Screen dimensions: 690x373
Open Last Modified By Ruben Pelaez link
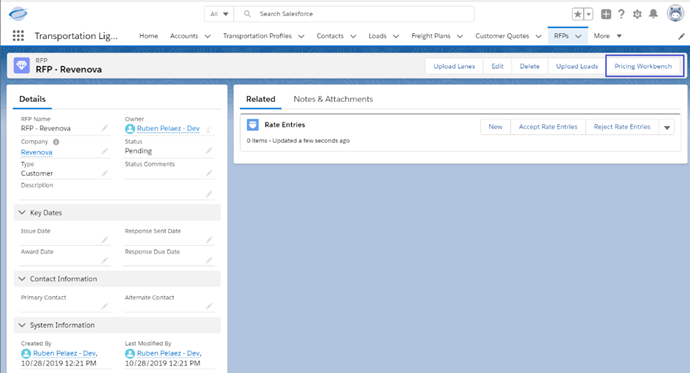pos(169,353)
